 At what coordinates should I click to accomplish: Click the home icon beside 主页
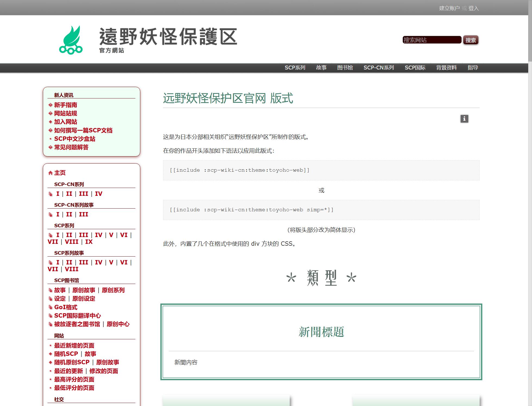click(x=50, y=173)
